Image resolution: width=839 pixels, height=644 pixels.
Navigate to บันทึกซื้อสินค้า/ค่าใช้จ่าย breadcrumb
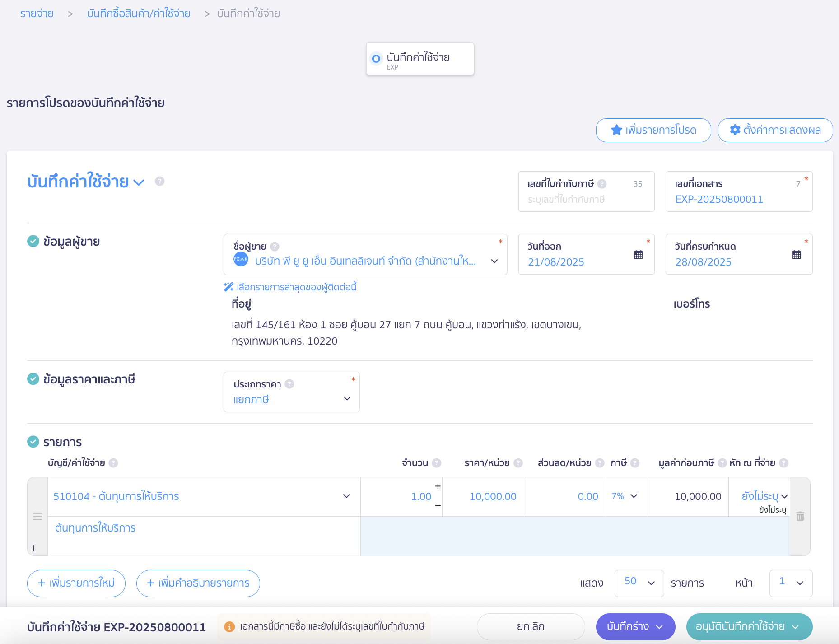139,14
